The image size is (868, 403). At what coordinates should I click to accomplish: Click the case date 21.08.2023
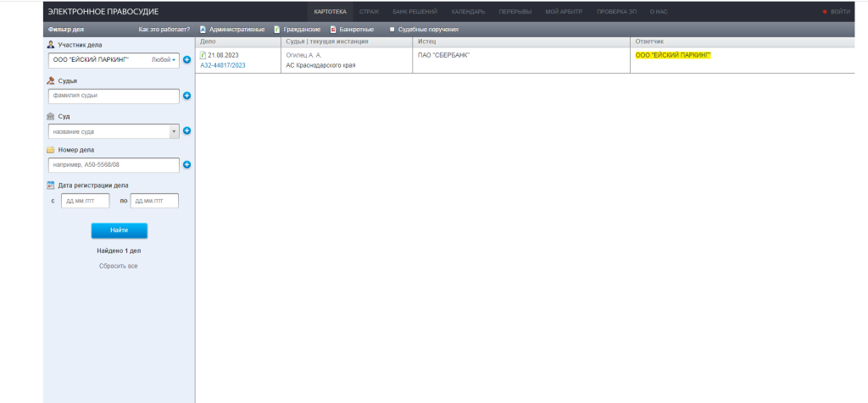tap(223, 55)
